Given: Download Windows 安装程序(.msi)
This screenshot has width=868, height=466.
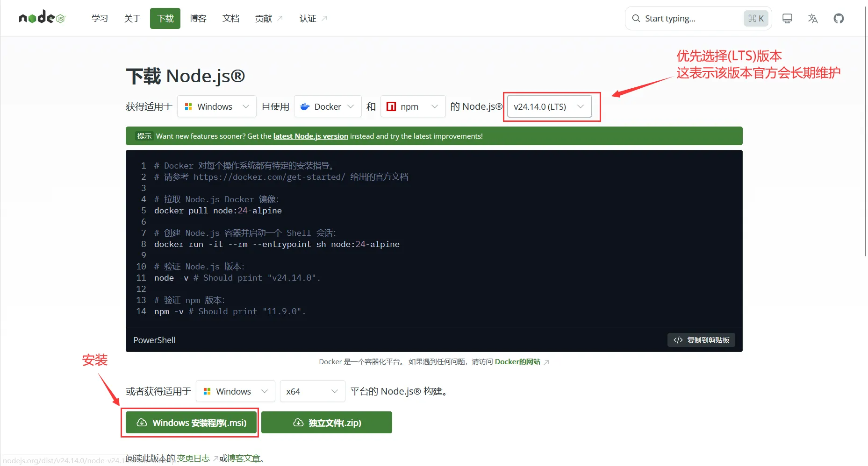Looking at the screenshot, I should [x=191, y=423].
